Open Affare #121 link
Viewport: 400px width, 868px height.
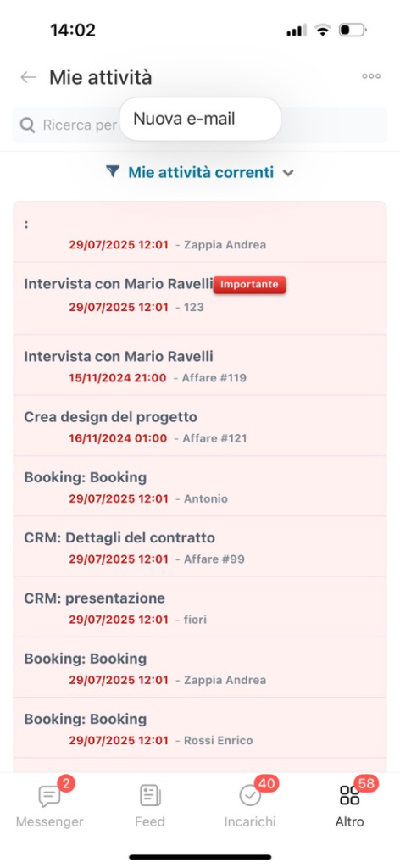[214, 438]
